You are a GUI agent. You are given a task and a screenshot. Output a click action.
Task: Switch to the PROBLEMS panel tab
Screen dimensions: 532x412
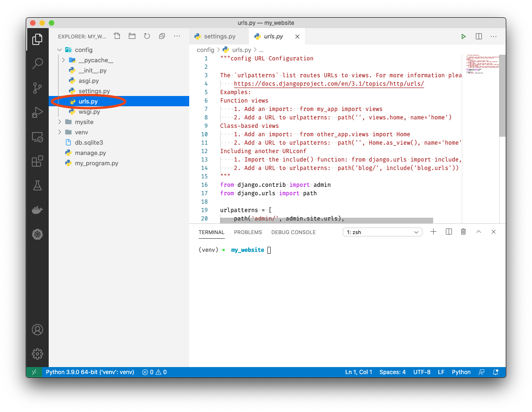click(x=248, y=232)
